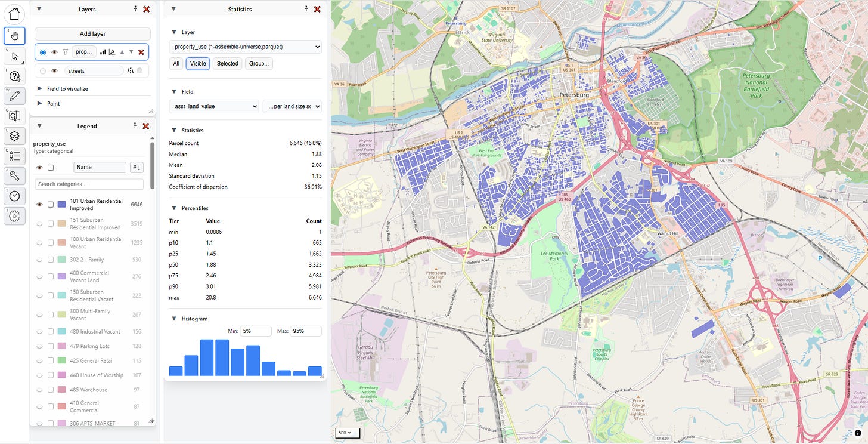Select the streets layer radio button

tap(43, 71)
